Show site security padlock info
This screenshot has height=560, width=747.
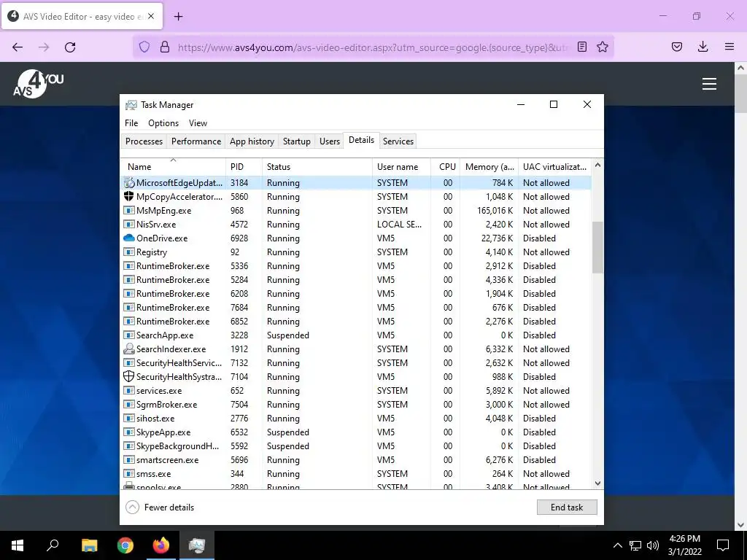point(165,47)
